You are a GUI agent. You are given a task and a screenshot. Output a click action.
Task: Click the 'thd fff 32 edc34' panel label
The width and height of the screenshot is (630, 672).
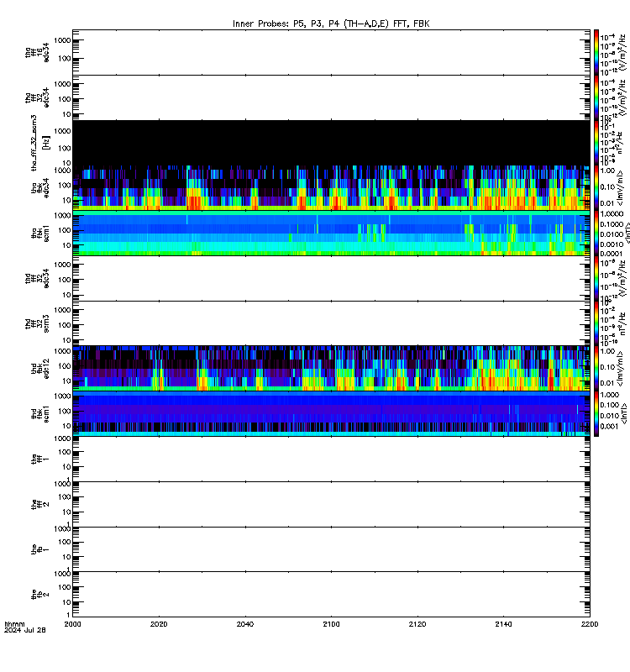tap(37, 279)
